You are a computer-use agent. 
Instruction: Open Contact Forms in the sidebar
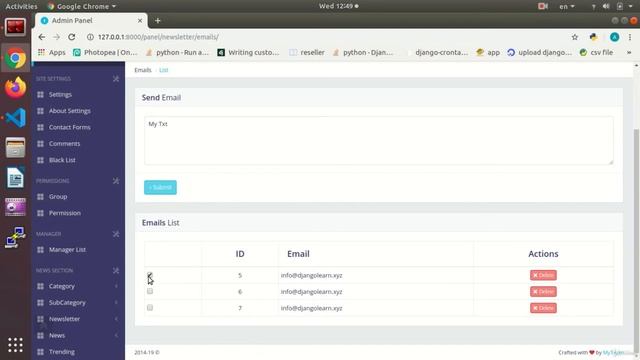point(70,127)
